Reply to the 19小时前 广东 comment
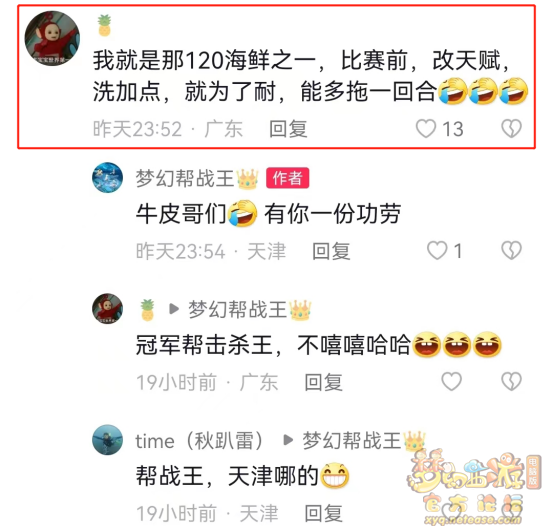The height and width of the screenshot is (532, 553). (x=324, y=382)
